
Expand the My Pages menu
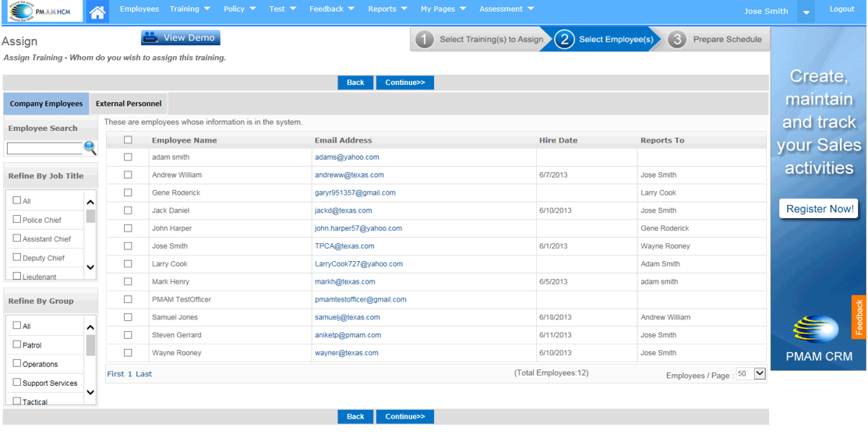click(x=443, y=9)
